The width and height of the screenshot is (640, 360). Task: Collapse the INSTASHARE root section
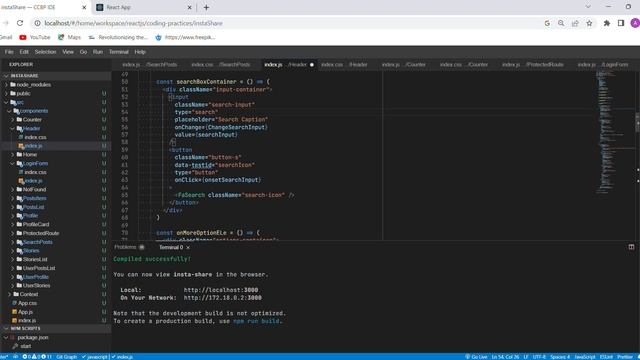coord(6,76)
